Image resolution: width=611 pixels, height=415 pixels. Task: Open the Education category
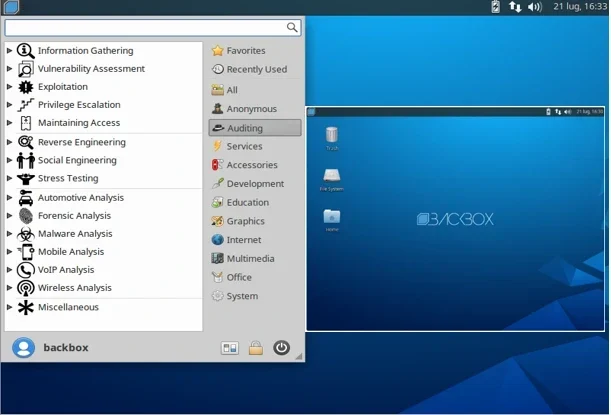click(255, 202)
